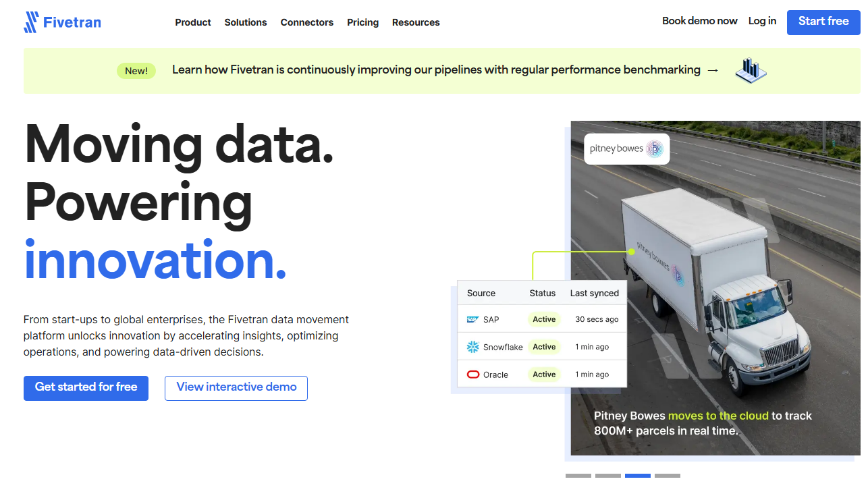
Task: Open the Product menu
Action: (x=193, y=22)
